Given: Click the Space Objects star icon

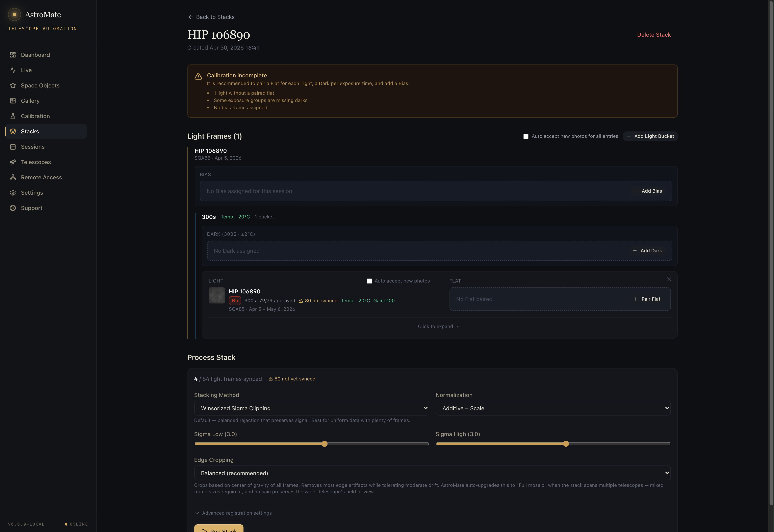Looking at the screenshot, I should click(x=13, y=85).
